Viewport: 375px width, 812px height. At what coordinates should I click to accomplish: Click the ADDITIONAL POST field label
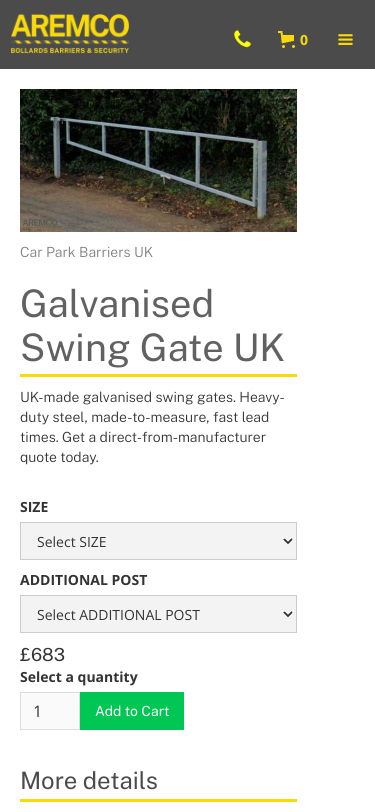pyautogui.click(x=83, y=581)
